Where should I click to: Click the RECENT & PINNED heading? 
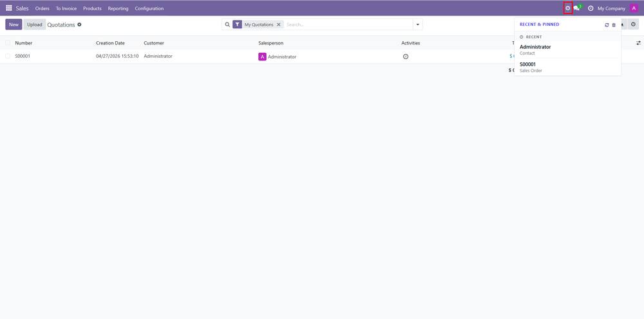coord(539,24)
